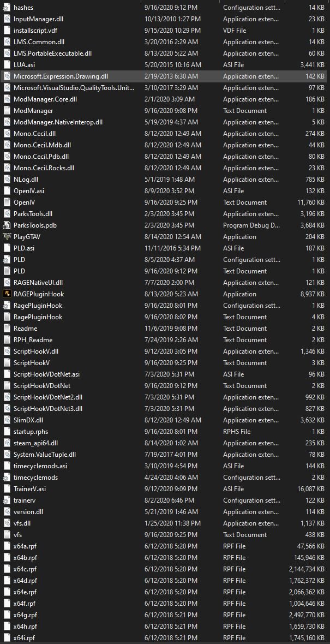Click the installscript.vdf file icon

pos(7,31)
